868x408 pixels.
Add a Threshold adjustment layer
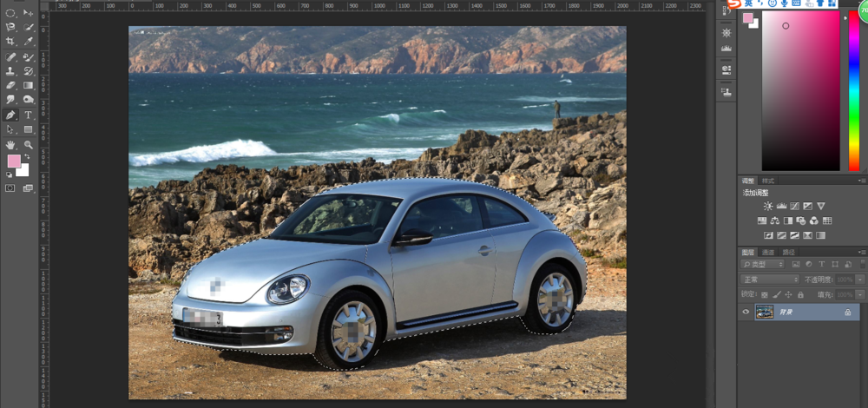point(794,235)
